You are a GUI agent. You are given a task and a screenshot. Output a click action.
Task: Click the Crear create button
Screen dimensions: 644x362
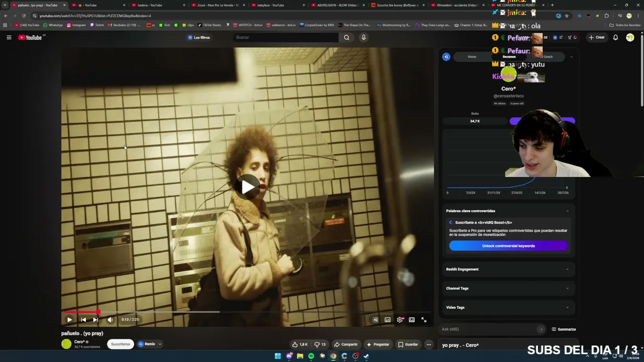(x=597, y=37)
